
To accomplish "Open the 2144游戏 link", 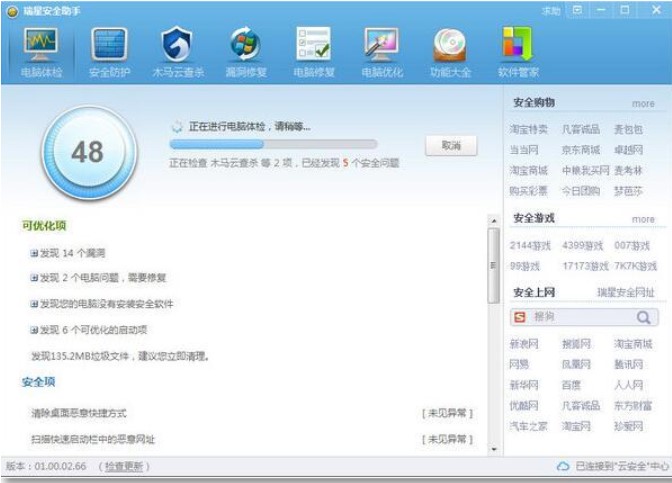I will click(530, 246).
